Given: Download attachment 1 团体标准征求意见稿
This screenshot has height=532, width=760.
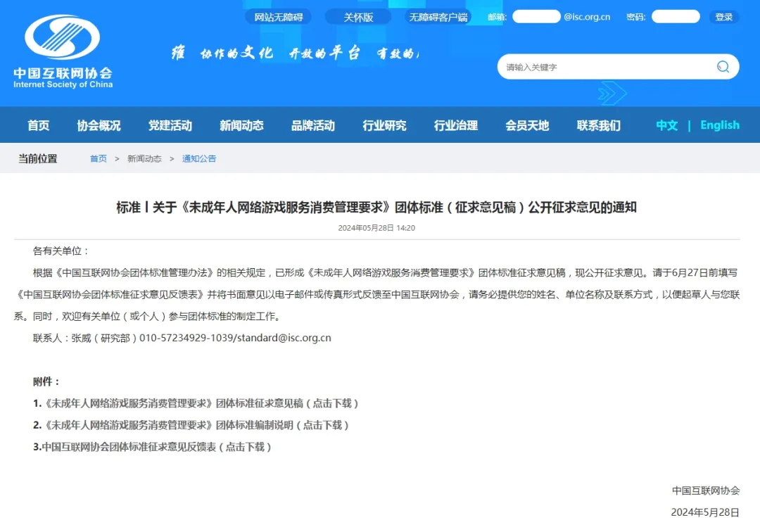Looking at the screenshot, I should pyautogui.click(x=196, y=403).
